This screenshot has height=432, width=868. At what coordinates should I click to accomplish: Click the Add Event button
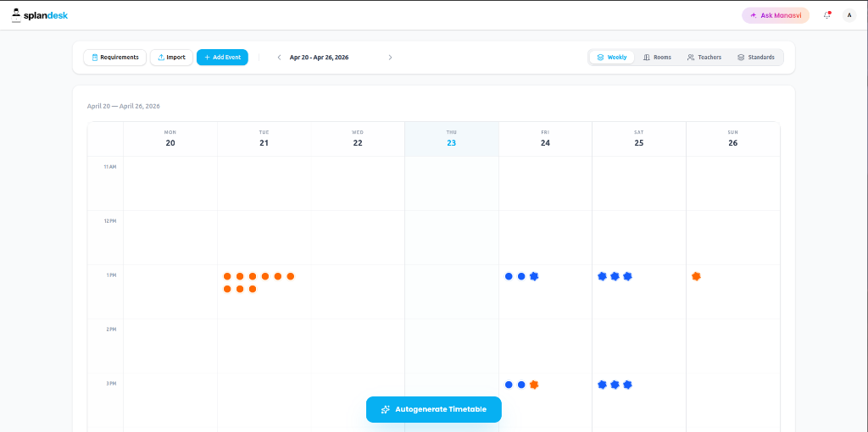[x=222, y=58]
